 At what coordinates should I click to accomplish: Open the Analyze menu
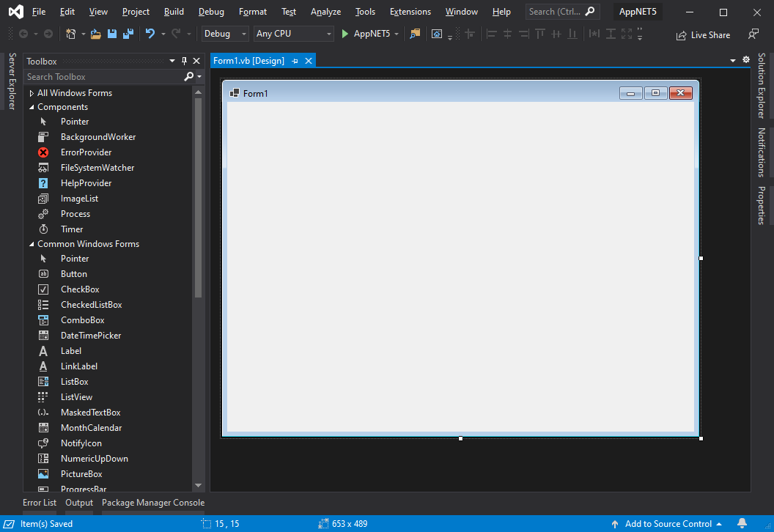pyautogui.click(x=325, y=11)
